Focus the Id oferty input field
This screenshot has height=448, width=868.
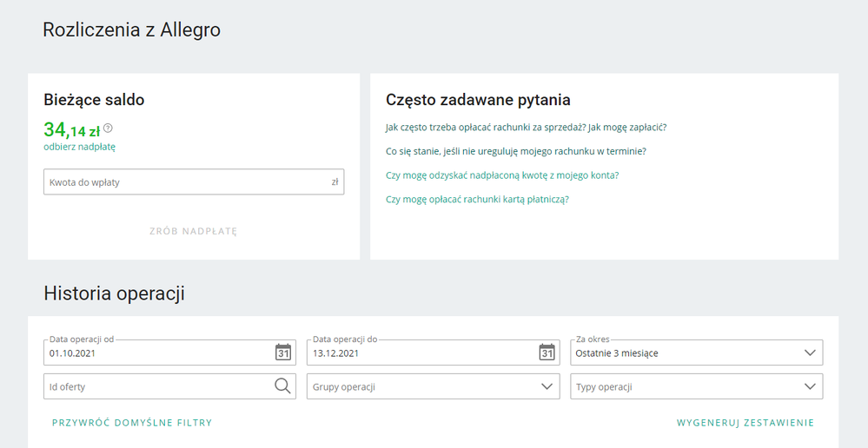pos(170,386)
